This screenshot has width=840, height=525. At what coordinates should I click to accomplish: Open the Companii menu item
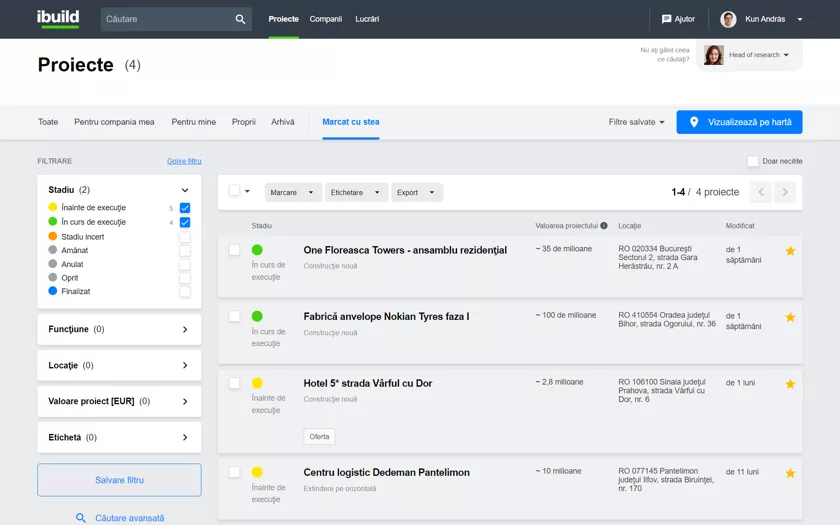tap(326, 19)
